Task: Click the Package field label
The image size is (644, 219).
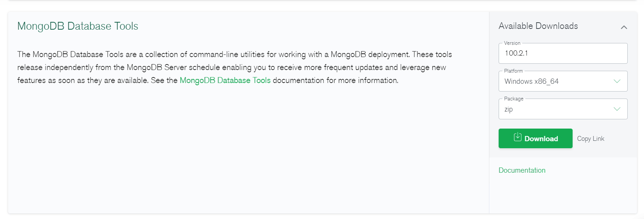Action: (x=513, y=99)
